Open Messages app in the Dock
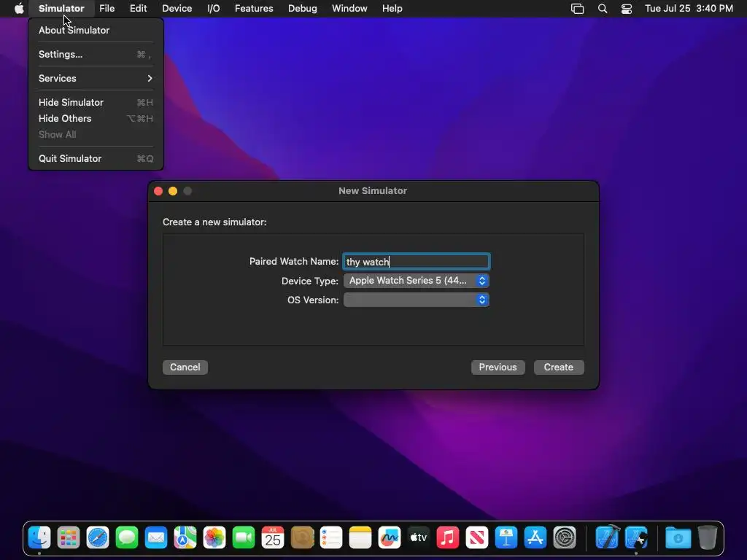This screenshot has width=747, height=560. point(127,538)
